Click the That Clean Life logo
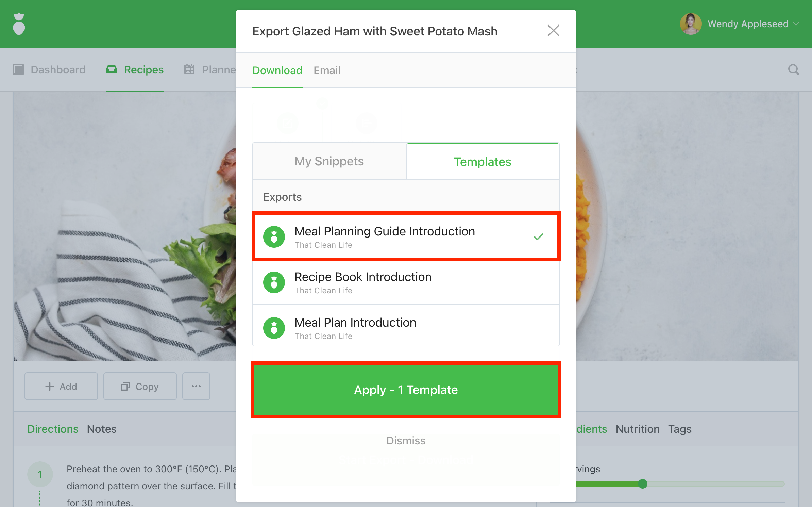This screenshot has width=812, height=507. tap(19, 24)
